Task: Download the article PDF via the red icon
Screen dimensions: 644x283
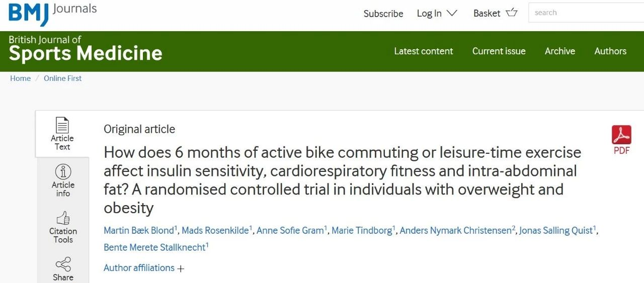Action: (x=621, y=135)
